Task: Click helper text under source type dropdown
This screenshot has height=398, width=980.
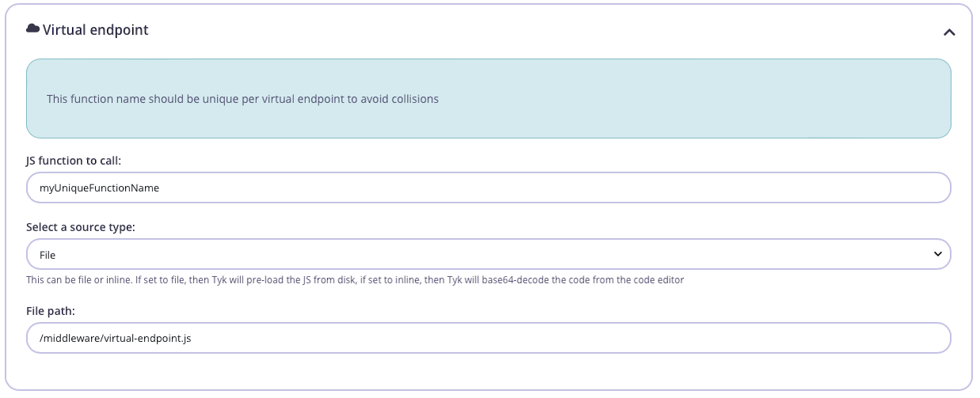Action: (355, 280)
